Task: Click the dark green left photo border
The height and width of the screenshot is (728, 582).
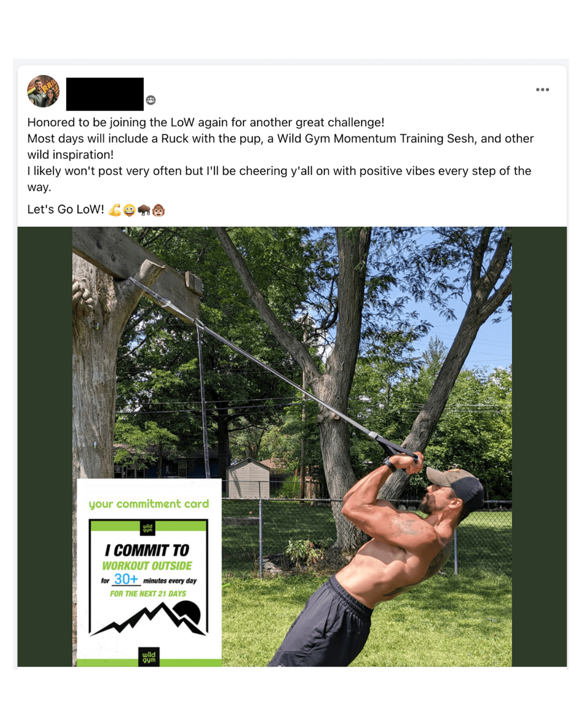Action: (x=45, y=447)
